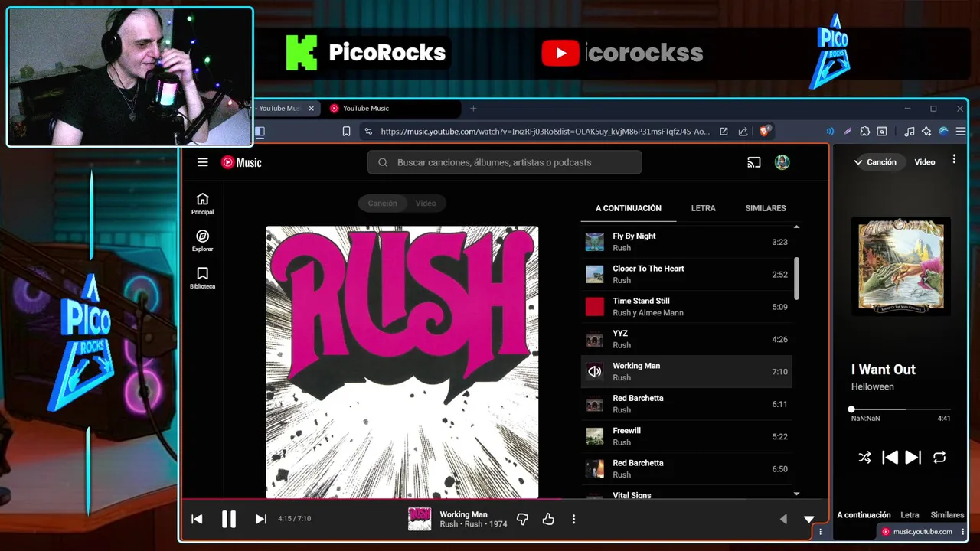The height and width of the screenshot is (551, 980).
Task: Go to next track in side panel
Action: coord(913,458)
